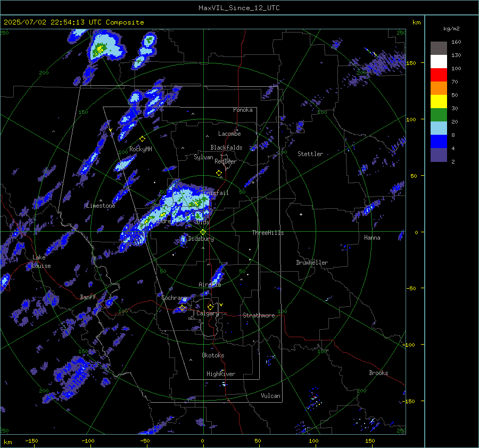Click the Okotoks map label
Image resolution: width=479 pixels, height=448 pixels.
click(x=213, y=355)
